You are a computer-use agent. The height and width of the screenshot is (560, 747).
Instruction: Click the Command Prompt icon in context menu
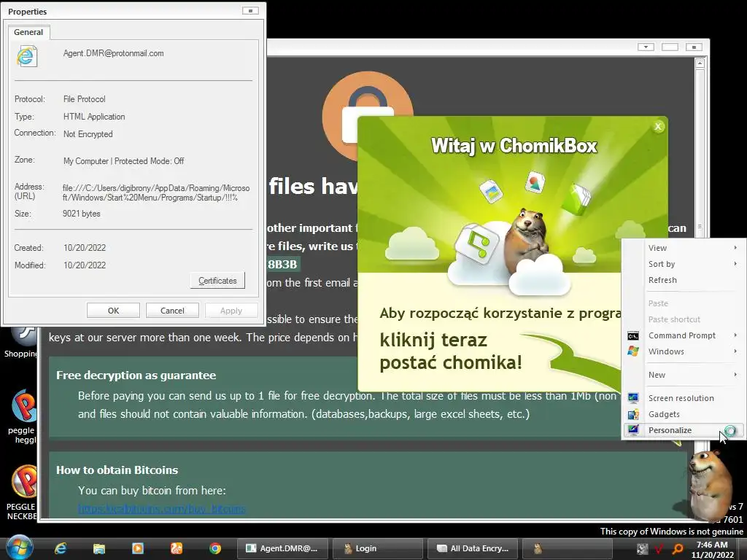click(633, 335)
